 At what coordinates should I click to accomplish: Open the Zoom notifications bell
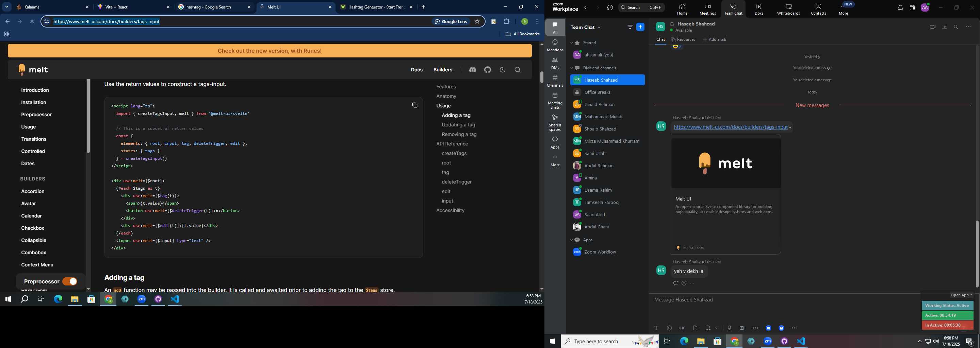[x=900, y=8]
